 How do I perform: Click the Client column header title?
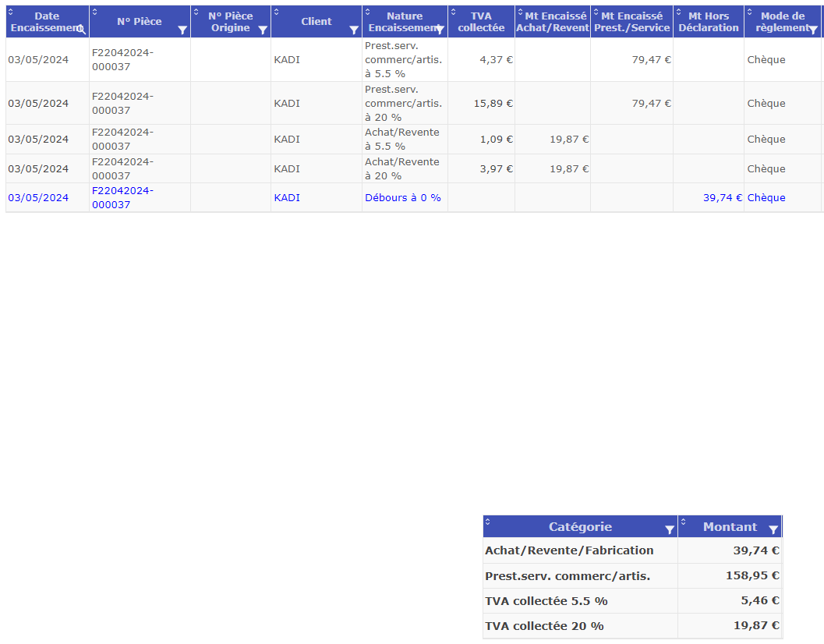click(316, 22)
